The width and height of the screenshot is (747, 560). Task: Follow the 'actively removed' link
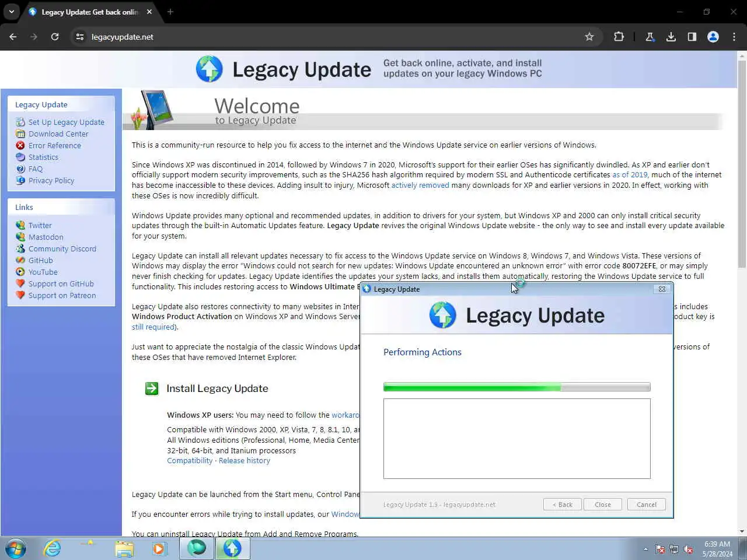[x=420, y=185]
